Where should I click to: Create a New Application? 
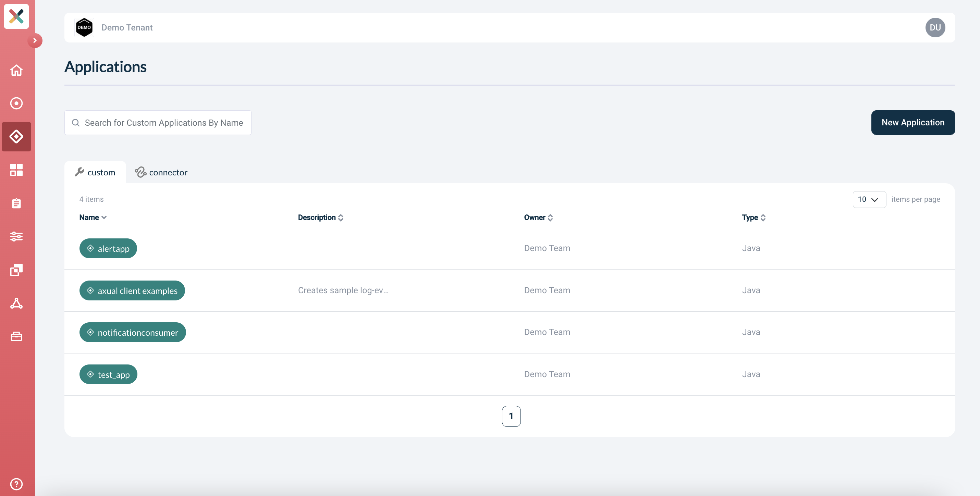tap(913, 123)
